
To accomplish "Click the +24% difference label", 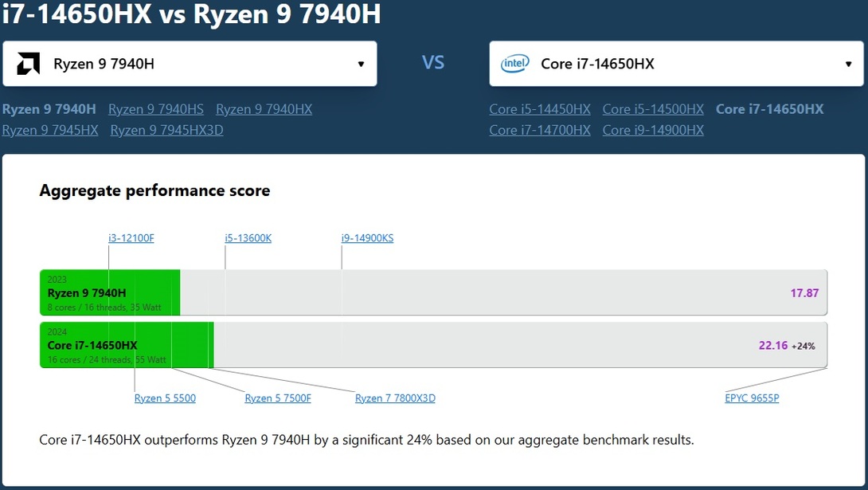I will 803,346.
